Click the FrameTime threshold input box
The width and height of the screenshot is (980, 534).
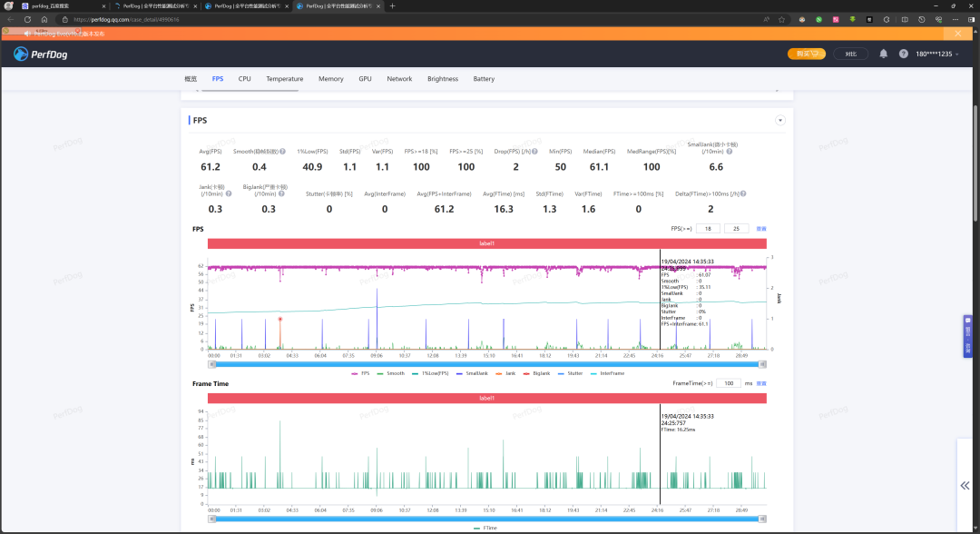(x=728, y=383)
